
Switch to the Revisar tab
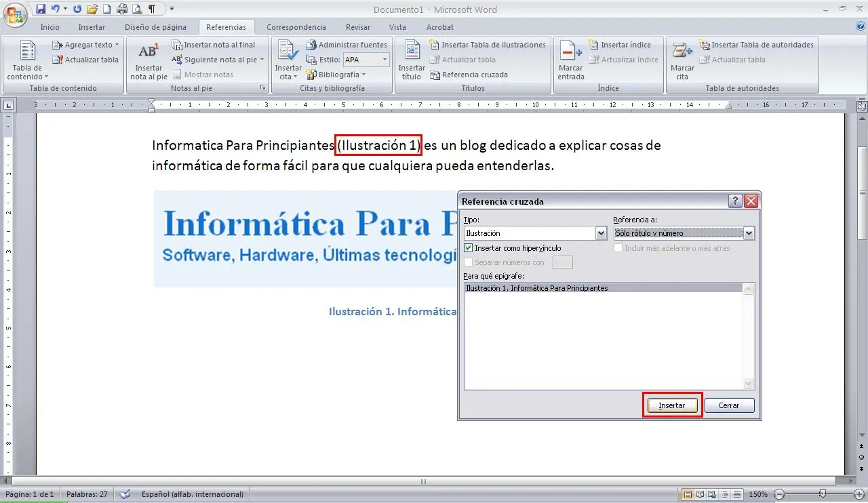[x=358, y=27]
